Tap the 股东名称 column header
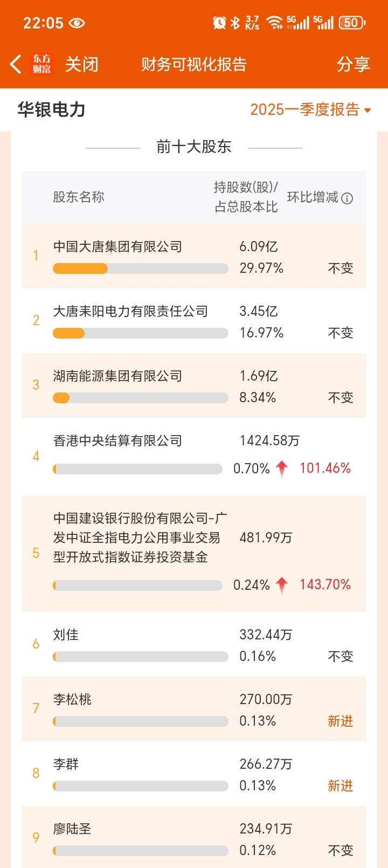 79,197
